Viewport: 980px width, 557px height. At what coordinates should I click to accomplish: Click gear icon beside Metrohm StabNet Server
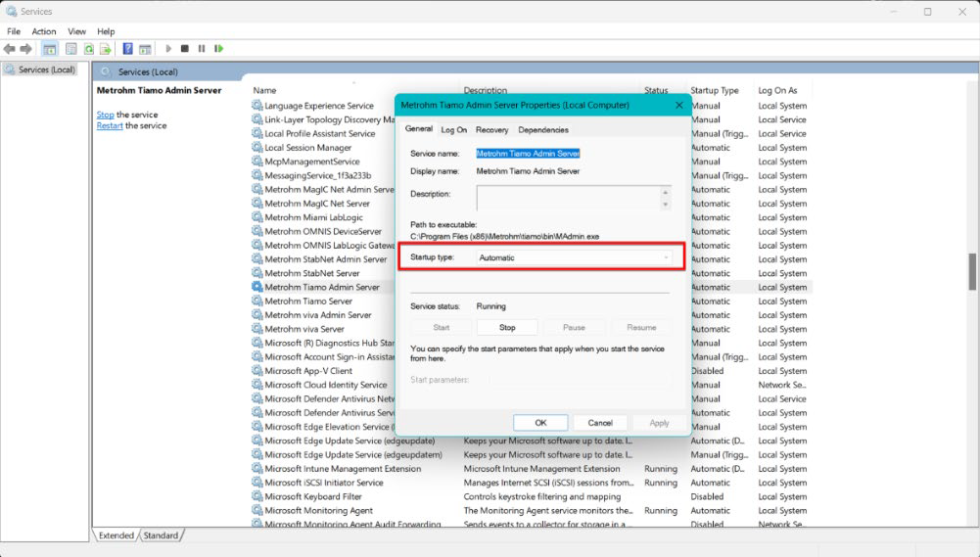pyautogui.click(x=257, y=272)
